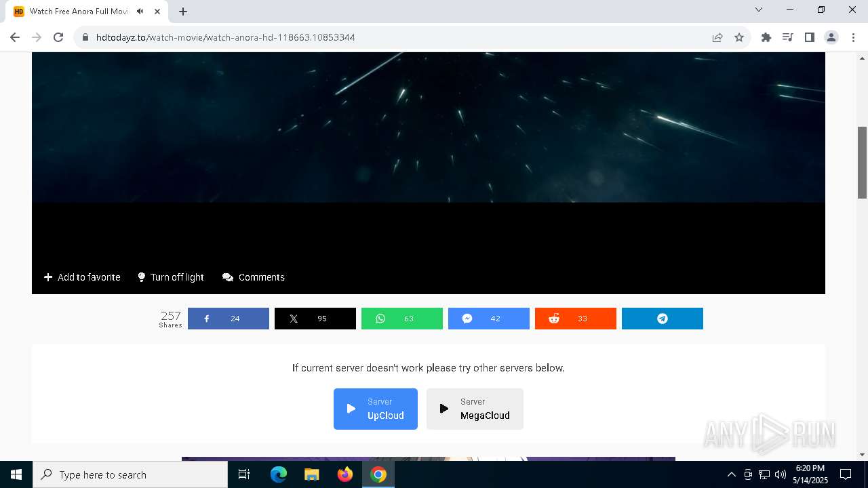Viewport: 868px width, 488px height.
Task: Open the Chrome profile avatar
Action: [831, 37]
